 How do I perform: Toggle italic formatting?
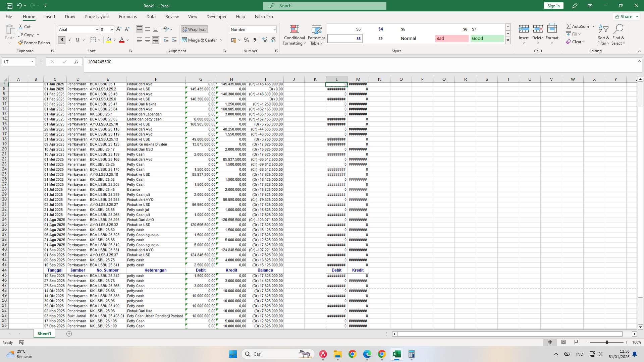pos(70,40)
